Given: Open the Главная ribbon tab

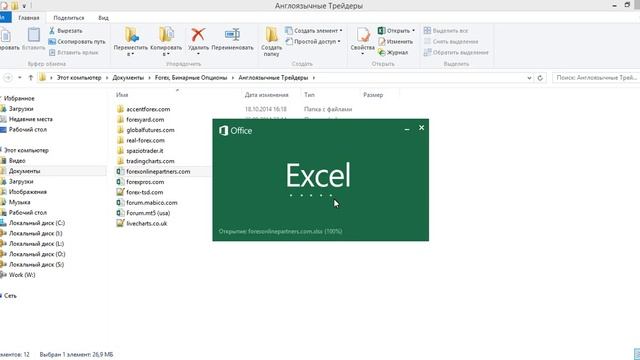Looking at the screenshot, I should (29, 18).
